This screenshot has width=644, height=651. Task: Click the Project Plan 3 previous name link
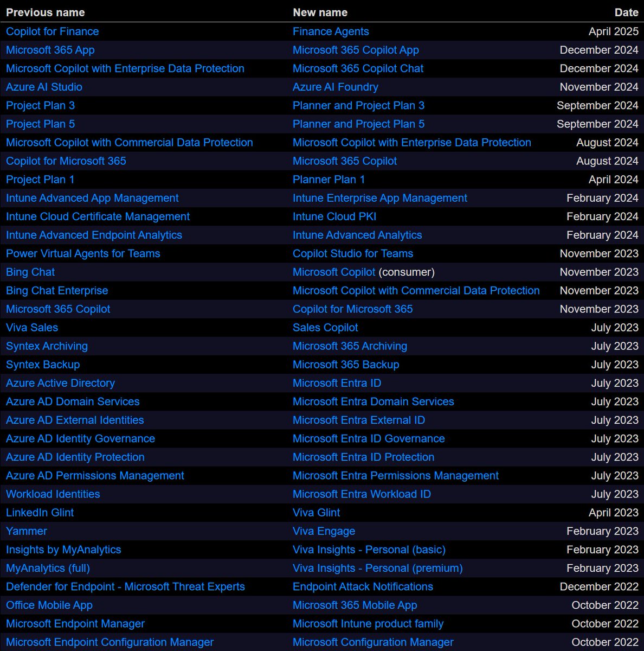(x=41, y=105)
